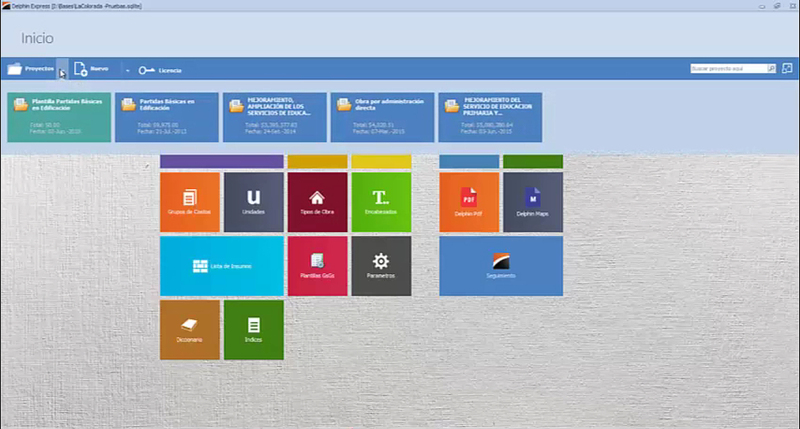Click the Nuevo toolbar button
Screen dimensions: 800x429
click(x=93, y=70)
